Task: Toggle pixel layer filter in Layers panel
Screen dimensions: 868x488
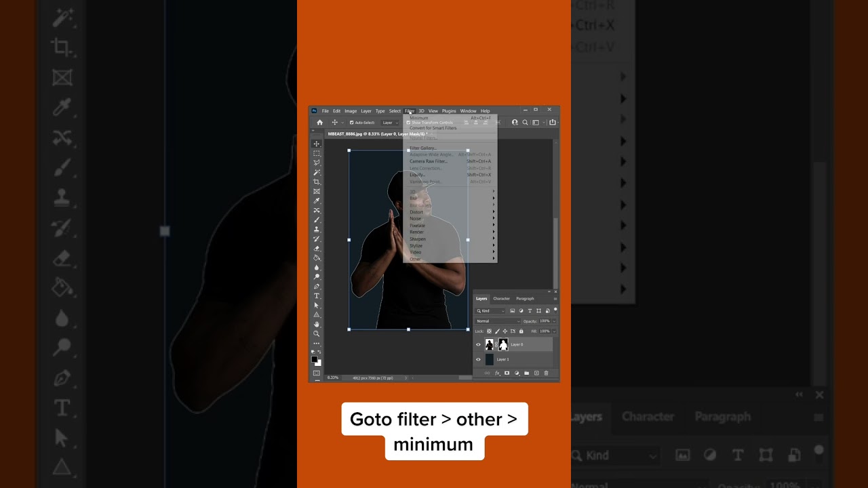Action: pyautogui.click(x=513, y=310)
